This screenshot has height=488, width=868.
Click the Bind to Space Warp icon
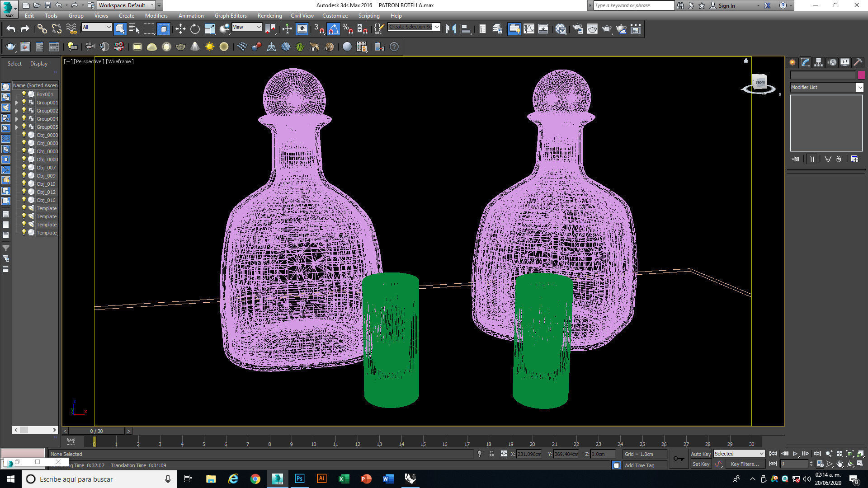[71, 29]
